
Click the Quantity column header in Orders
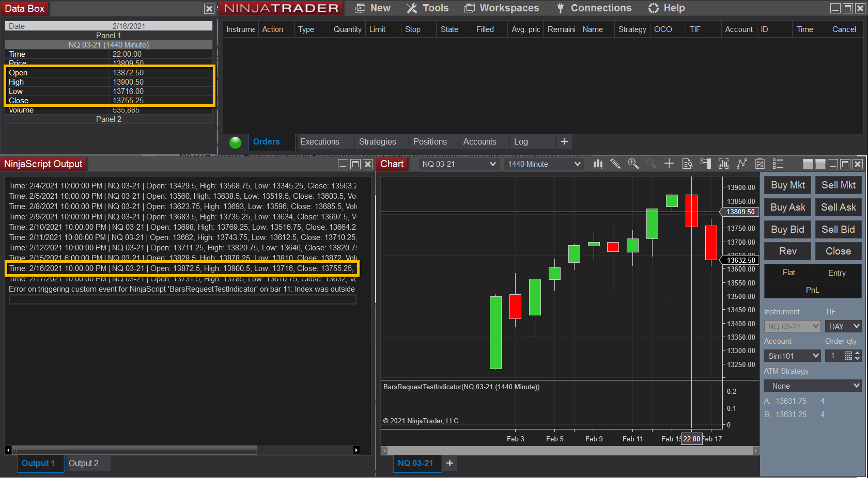point(348,29)
